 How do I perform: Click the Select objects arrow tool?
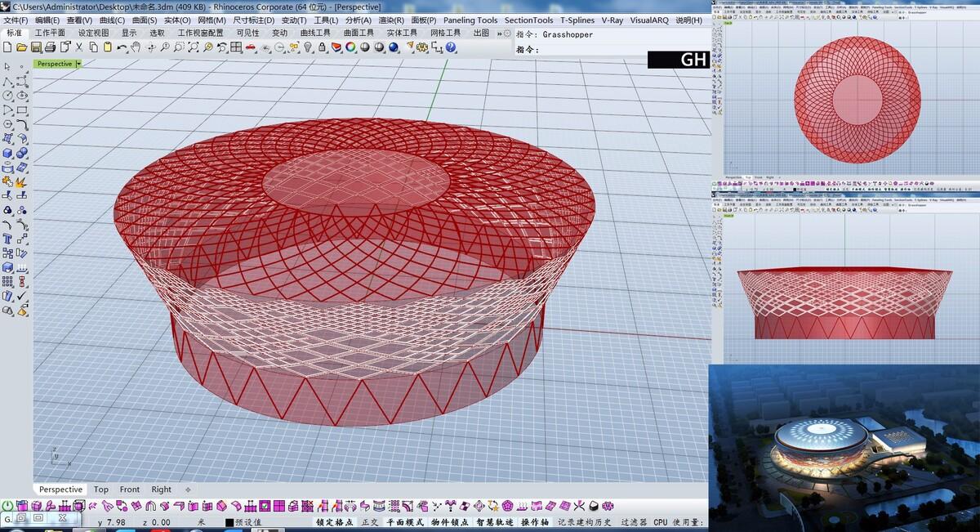[7, 67]
